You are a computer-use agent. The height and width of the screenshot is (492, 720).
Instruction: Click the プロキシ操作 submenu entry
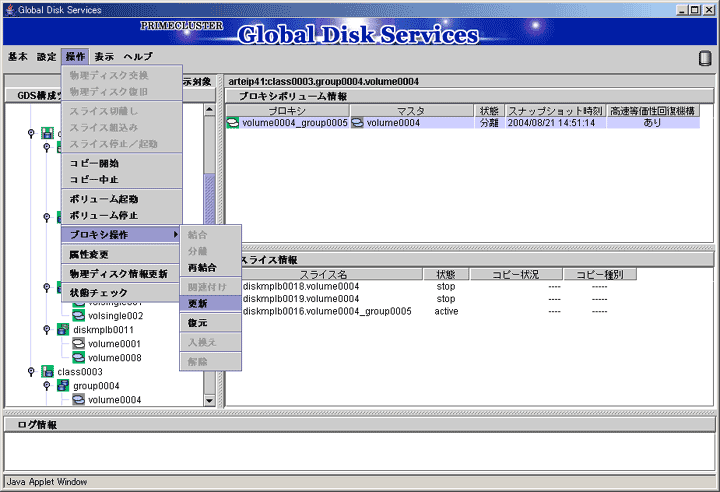(122, 235)
